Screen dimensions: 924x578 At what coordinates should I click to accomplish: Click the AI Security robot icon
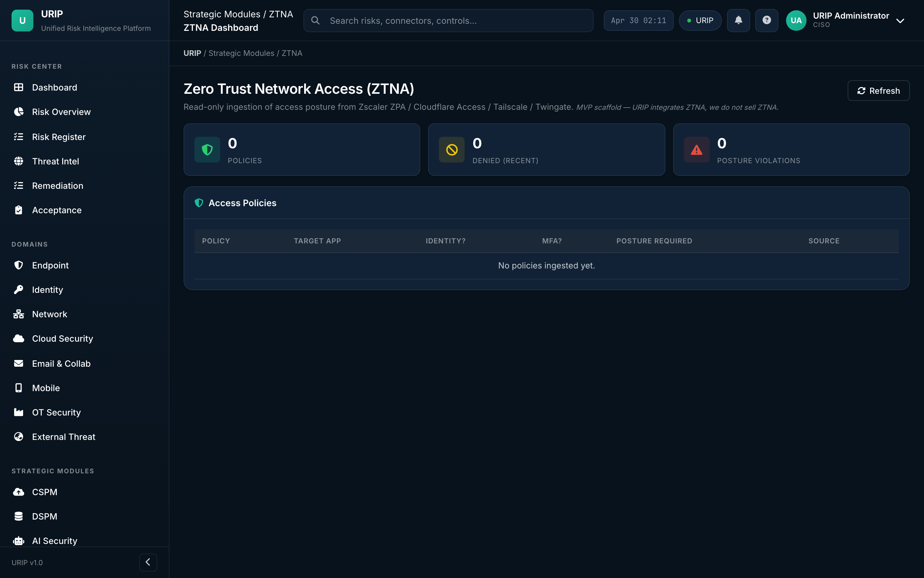(x=18, y=541)
